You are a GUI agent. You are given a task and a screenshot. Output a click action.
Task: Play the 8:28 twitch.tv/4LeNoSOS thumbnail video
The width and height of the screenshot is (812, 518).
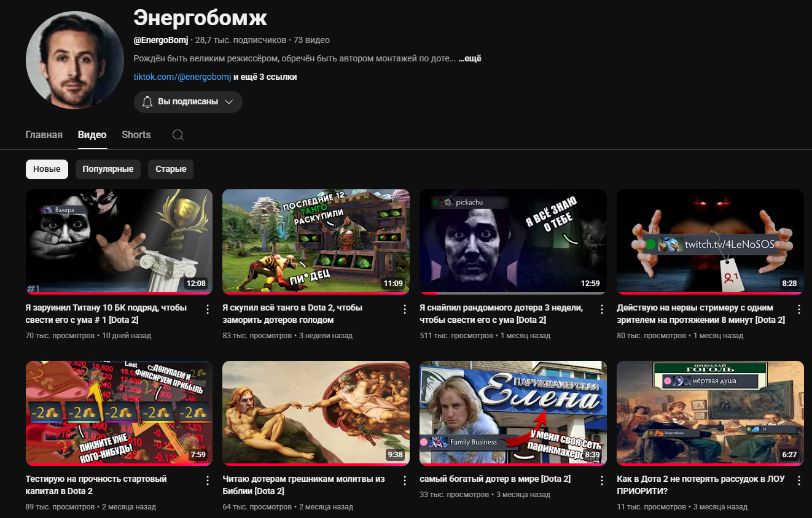pyautogui.click(x=710, y=241)
